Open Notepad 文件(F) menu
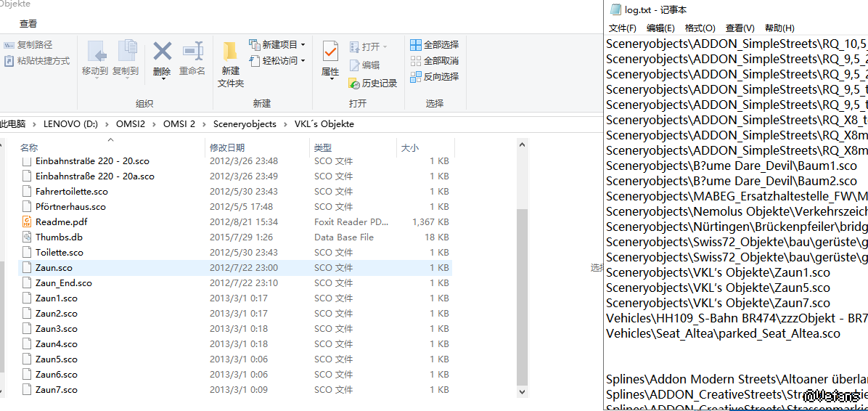This screenshot has height=411, width=868. (x=623, y=28)
